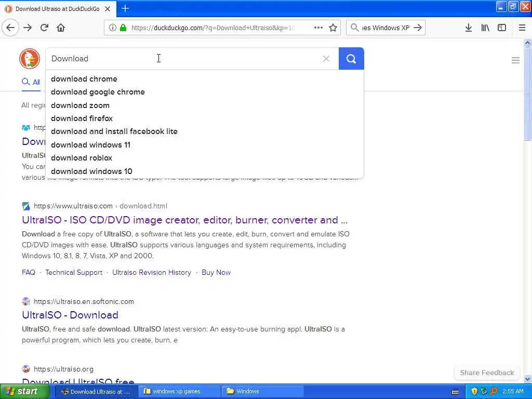Choose suggestion download windows 10
This screenshot has height=399, width=532.
tap(205, 171)
